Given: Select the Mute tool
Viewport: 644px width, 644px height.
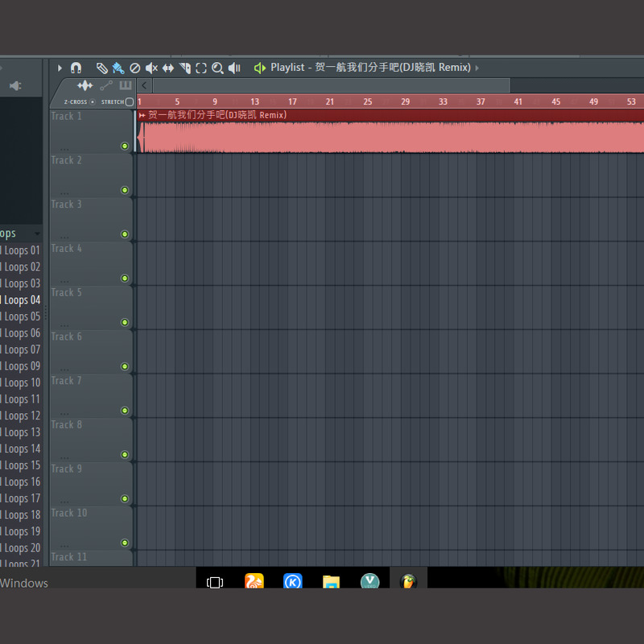Looking at the screenshot, I should pos(151,68).
